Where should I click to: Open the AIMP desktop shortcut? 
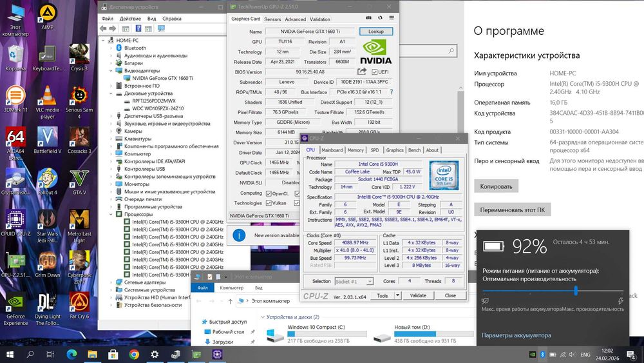point(47,15)
